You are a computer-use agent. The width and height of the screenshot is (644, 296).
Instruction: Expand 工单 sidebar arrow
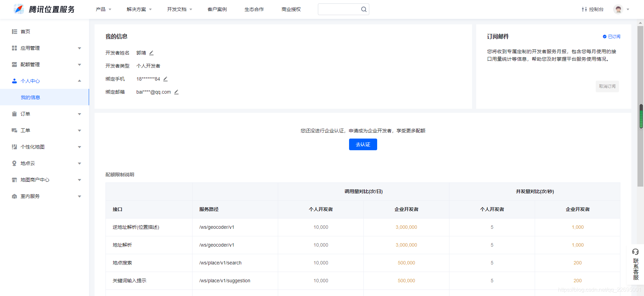point(79,130)
